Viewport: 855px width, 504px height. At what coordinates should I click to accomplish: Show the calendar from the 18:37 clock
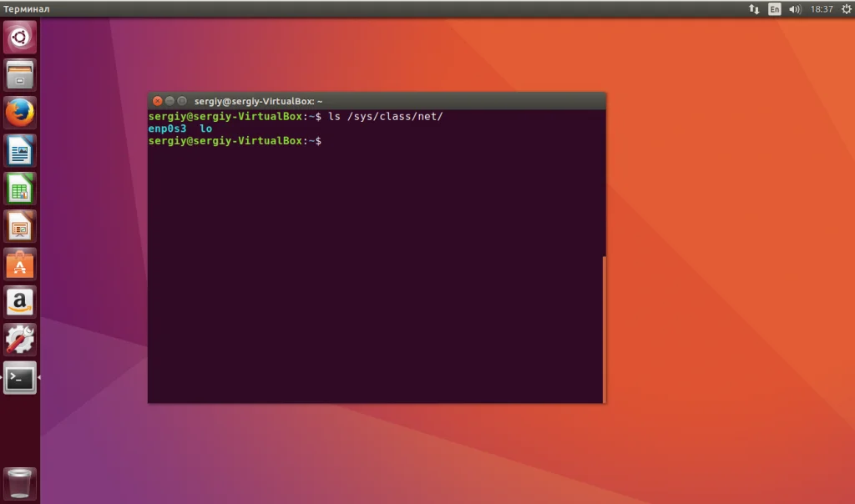pos(822,8)
